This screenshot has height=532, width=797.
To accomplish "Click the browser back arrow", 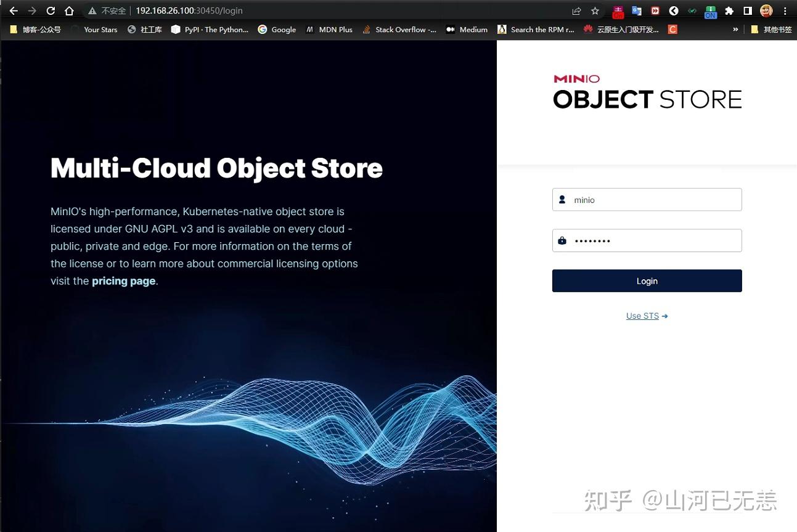I will pos(14,10).
